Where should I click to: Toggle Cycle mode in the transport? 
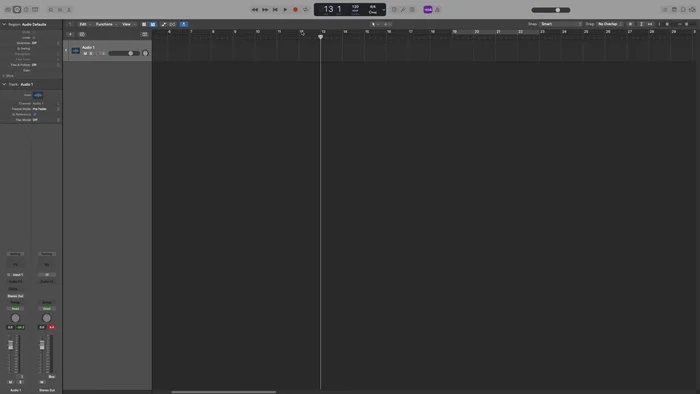pyautogui.click(x=305, y=9)
